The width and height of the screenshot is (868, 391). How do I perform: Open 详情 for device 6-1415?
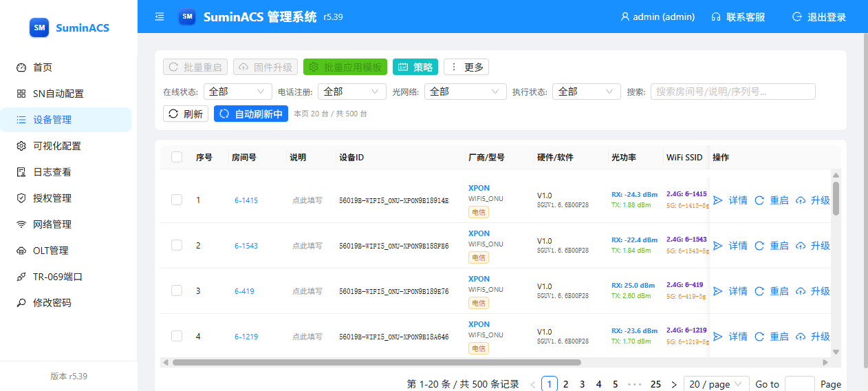tap(730, 200)
